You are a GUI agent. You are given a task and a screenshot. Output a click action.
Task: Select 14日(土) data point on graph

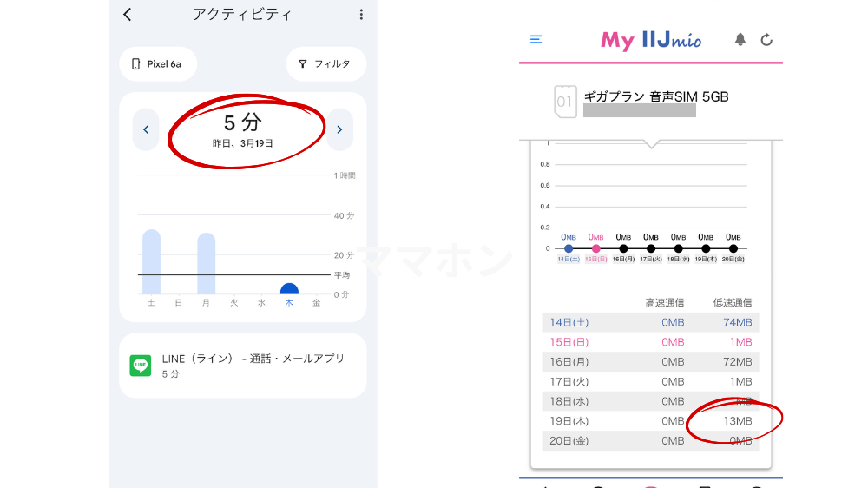569,248
